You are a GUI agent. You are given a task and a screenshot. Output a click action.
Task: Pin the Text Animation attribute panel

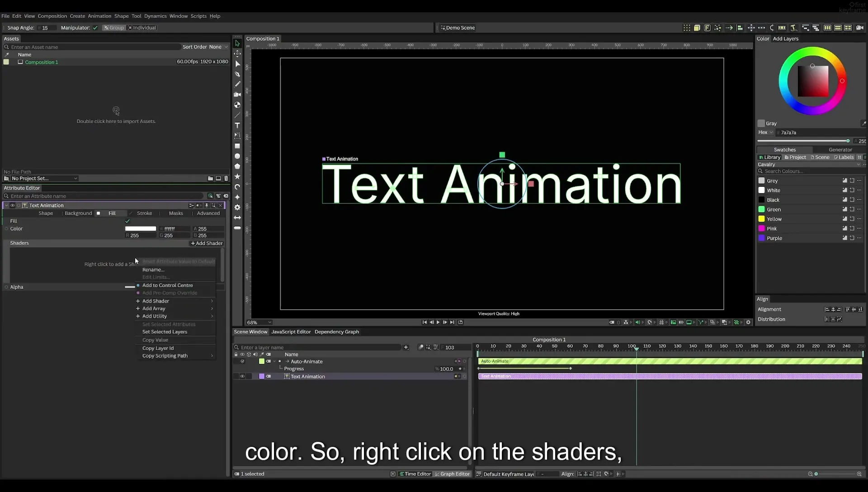[x=207, y=205]
